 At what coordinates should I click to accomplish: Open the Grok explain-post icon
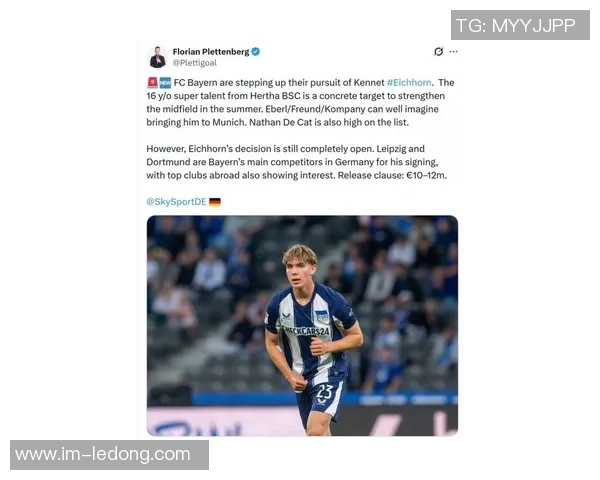point(439,52)
